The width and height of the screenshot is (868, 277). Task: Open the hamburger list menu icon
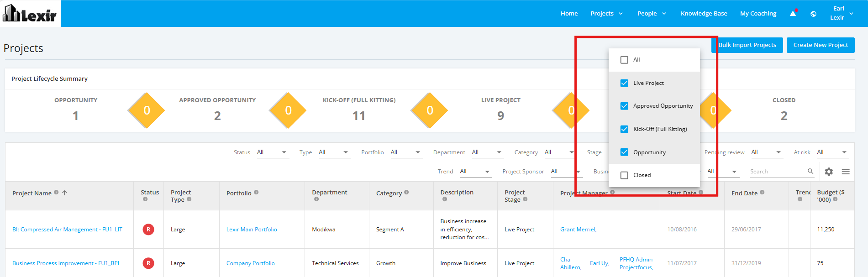[846, 172]
